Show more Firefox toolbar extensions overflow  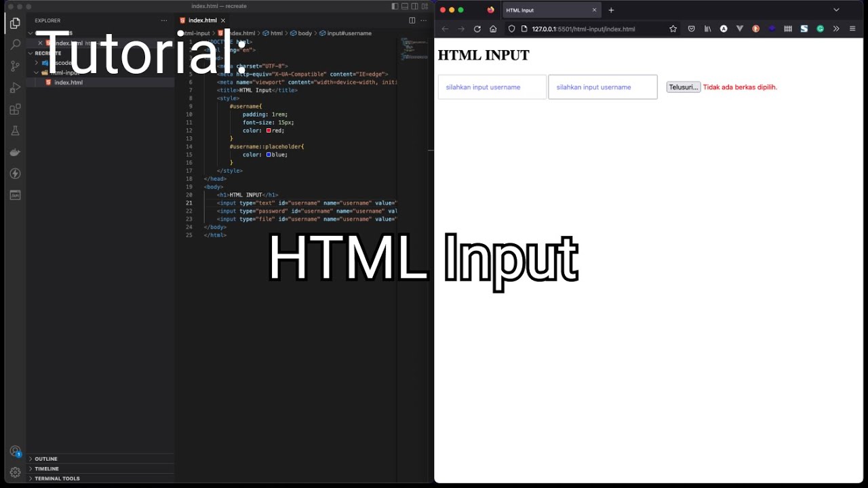tap(836, 29)
